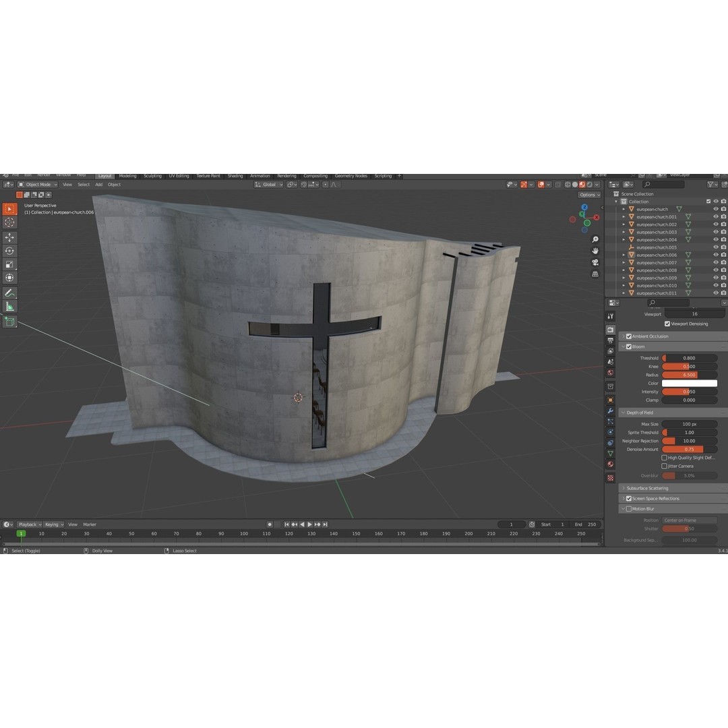Image resolution: width=728 pixels, height=728 pixels.
Task: Open Global transform orientation dropdown
Action: point(269,184)
